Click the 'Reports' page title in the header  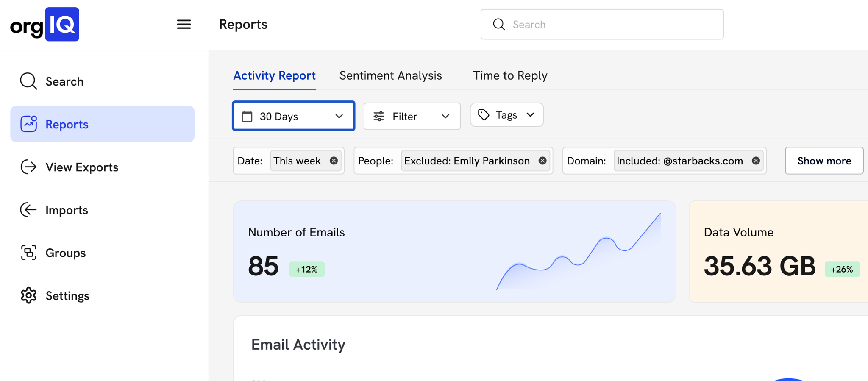pyautogui.click(x=243, y=24)
